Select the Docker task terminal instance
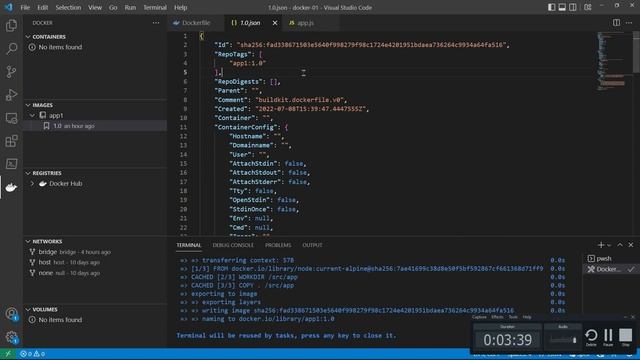The width and height of the screenshot is (640, 360). 611,269
